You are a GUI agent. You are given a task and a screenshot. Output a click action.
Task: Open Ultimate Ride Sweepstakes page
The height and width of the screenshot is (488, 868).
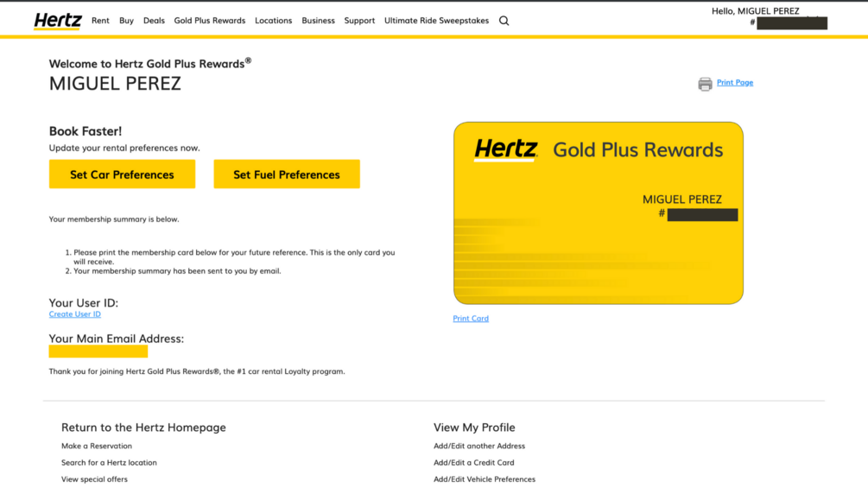(436, 21)
